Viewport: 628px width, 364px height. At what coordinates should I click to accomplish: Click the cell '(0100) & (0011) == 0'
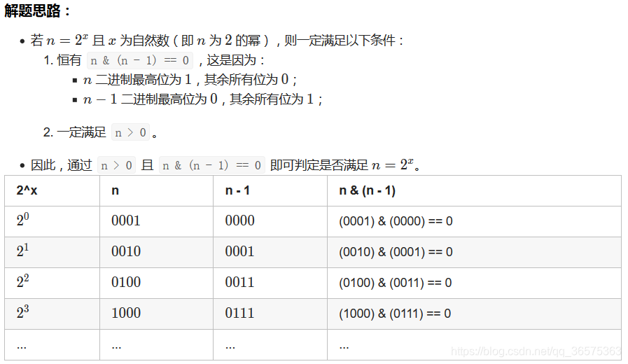(474, 283)
